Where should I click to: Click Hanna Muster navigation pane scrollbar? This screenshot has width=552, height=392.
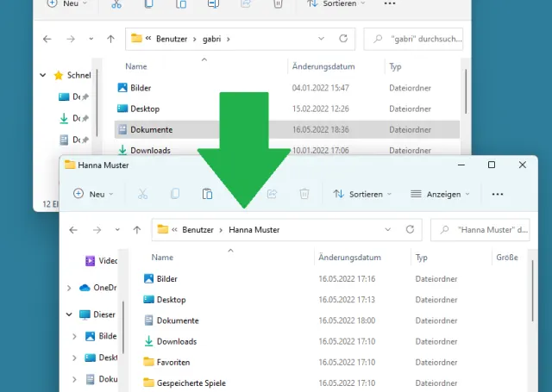click(123, 327)
